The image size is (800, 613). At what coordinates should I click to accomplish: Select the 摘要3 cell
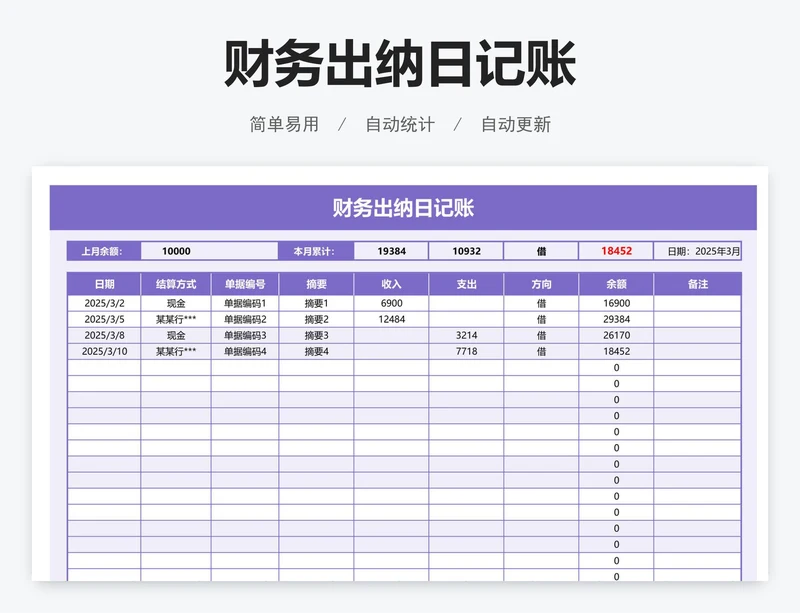pos(316,335)
